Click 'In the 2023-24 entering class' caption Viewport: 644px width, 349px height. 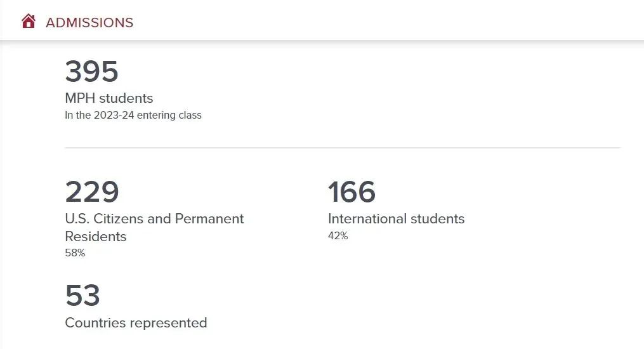[x=133, y=115]
